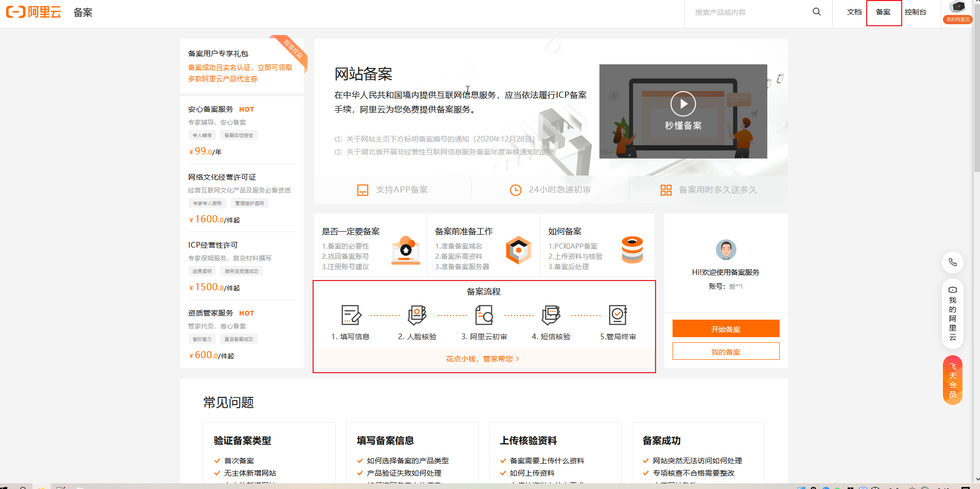Click the 专人辅导 tag under 安心备案服务
Image resolution: width=980 pixels, height=489 pixels.
[x=202, y=135]
